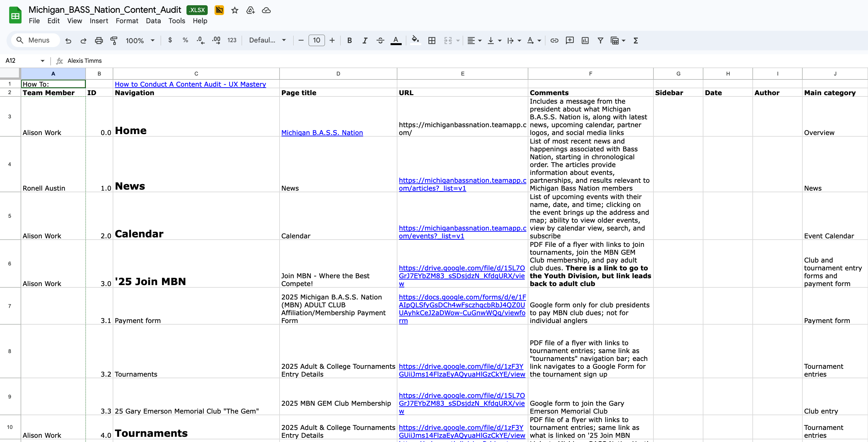Open Functions sigma icon

pos(635,41)
